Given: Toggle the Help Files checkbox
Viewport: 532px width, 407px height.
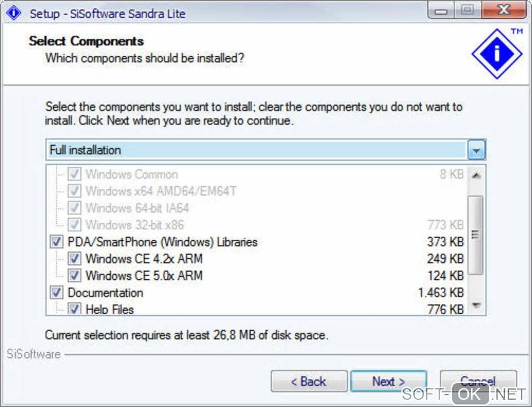Looking at the screenshot, I should (75, 309).
